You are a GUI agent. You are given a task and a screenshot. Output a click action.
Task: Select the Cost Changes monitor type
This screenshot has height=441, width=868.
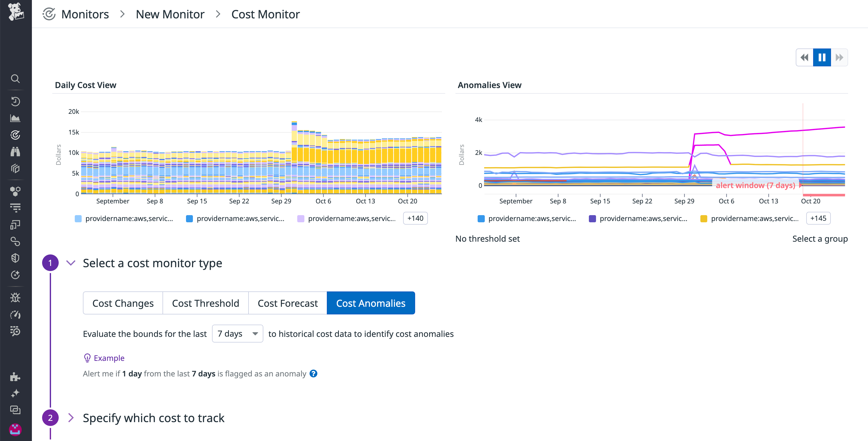[x=123, y=303]
